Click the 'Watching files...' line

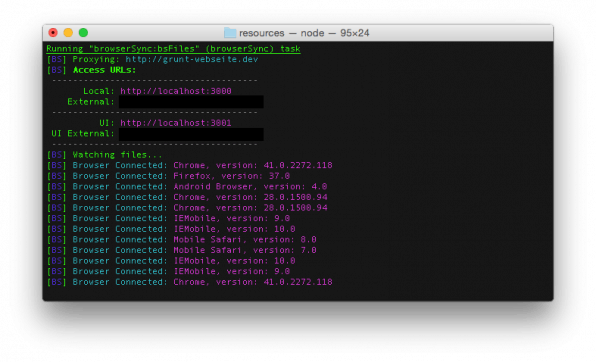click(117, 155)
